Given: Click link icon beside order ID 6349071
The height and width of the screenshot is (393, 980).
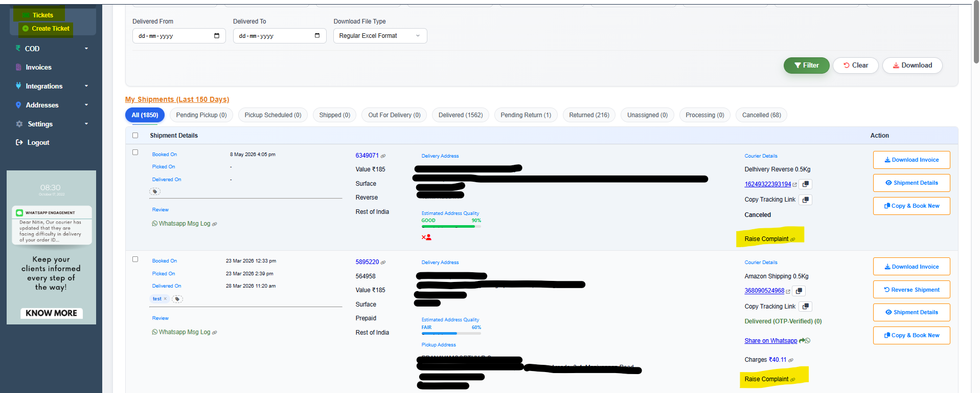Looking at the screenshot, I should pyautogui.click(x=383, y=156).
